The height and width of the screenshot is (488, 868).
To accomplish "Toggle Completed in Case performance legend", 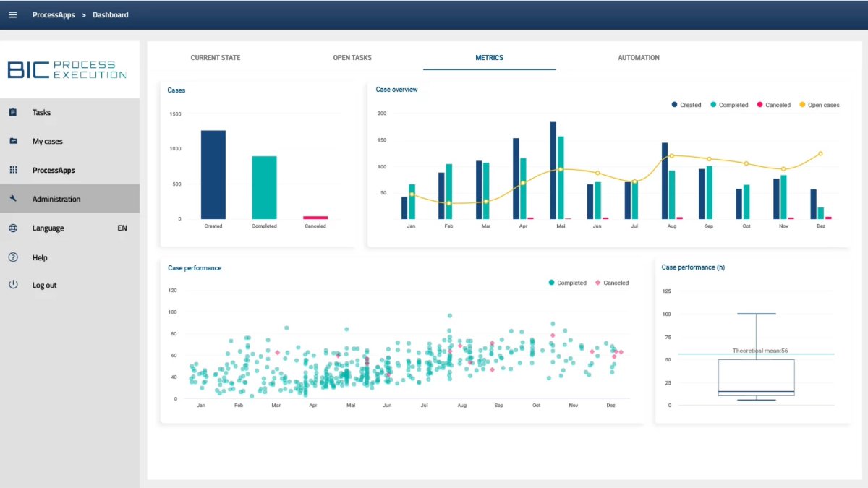I will click(x=568, y=283).
